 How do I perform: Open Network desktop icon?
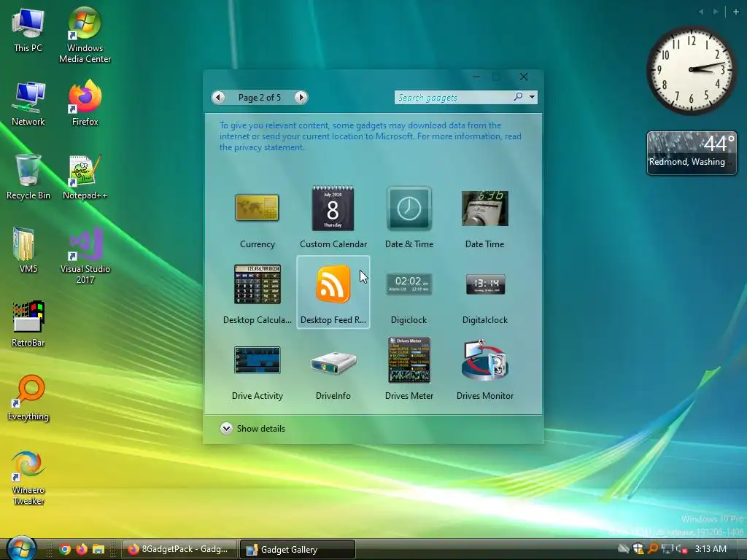(x=28, y=104)
